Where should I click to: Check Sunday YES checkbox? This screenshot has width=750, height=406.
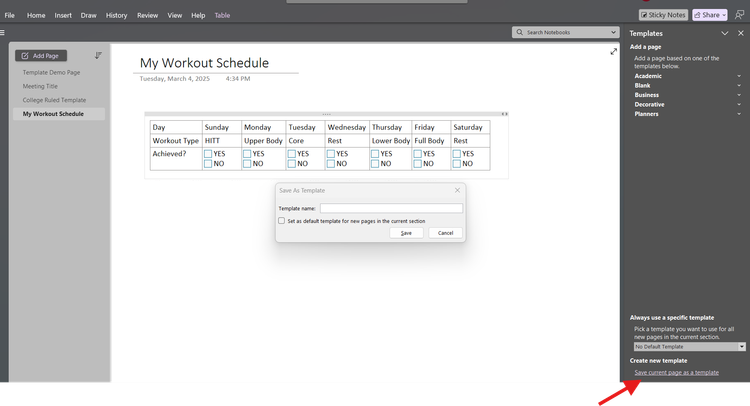(208, 154)
